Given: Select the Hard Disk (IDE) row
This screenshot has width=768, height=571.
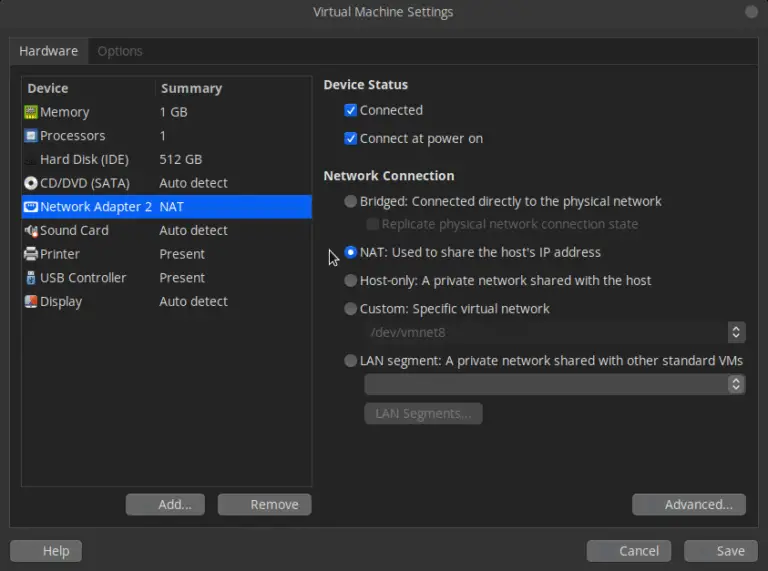Looking at the screenshot, I should pos(167,160).
